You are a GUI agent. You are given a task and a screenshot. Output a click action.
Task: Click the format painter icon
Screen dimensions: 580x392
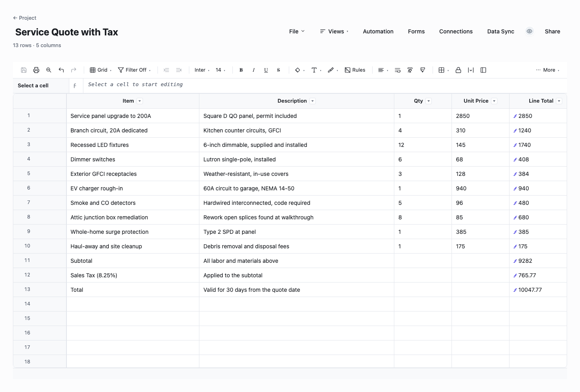(423, 70)
